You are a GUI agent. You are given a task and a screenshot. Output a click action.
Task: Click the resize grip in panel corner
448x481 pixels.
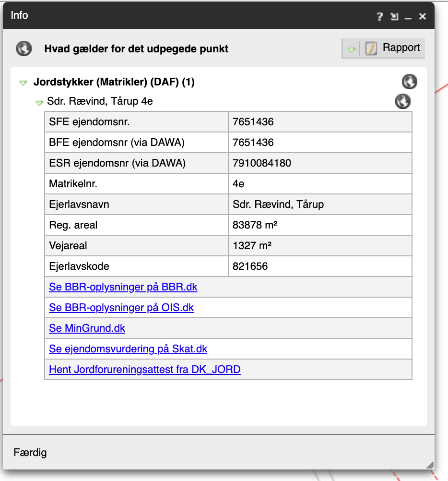430,464
